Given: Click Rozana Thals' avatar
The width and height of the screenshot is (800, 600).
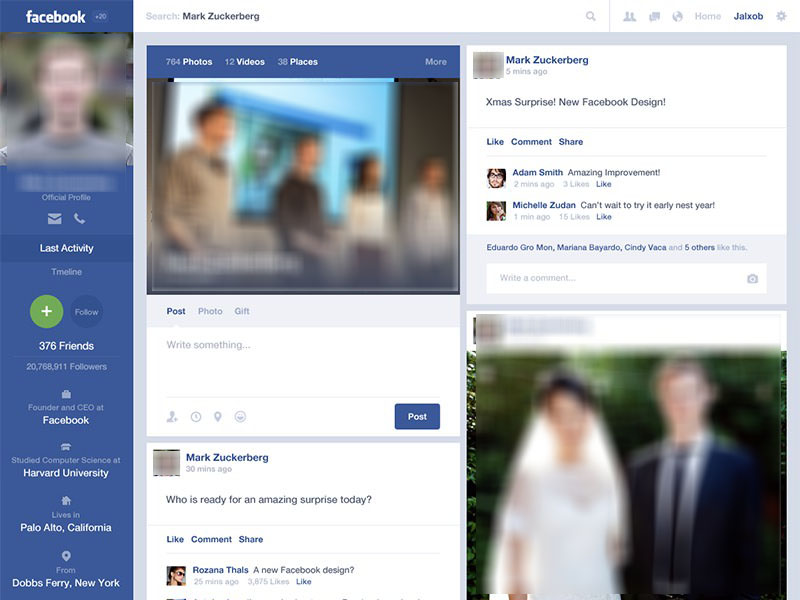Looking at the screenshot, I should pyautogui.click(x=176, y=576).
